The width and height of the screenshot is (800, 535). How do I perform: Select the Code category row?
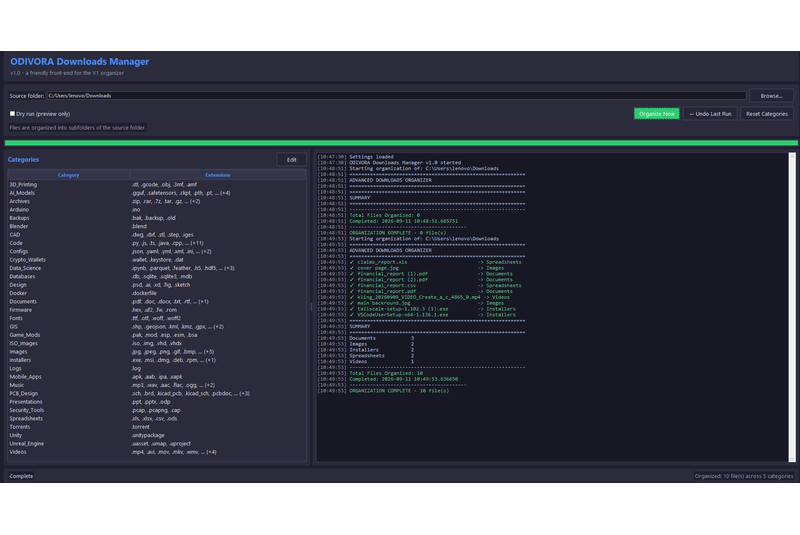click(157, 243)
